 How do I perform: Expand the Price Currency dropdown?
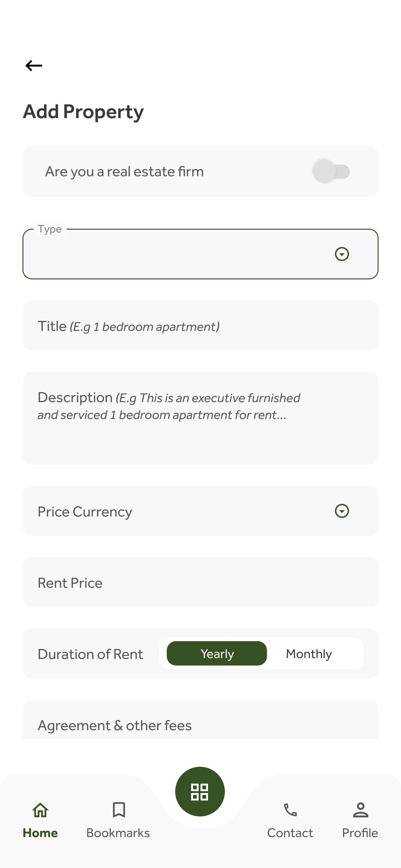(x=175, y=511)
